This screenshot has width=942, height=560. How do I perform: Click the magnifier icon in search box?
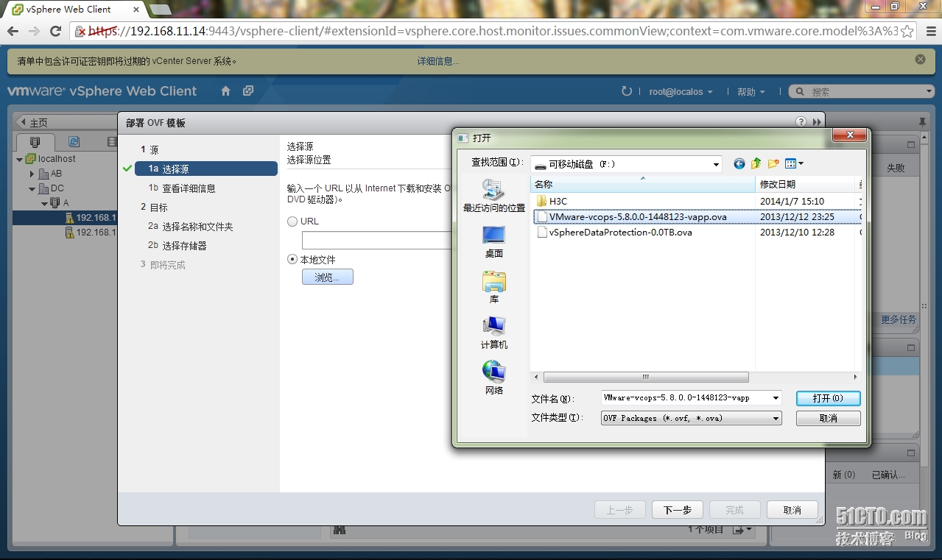pyautogui.click(x=798, y=92)
